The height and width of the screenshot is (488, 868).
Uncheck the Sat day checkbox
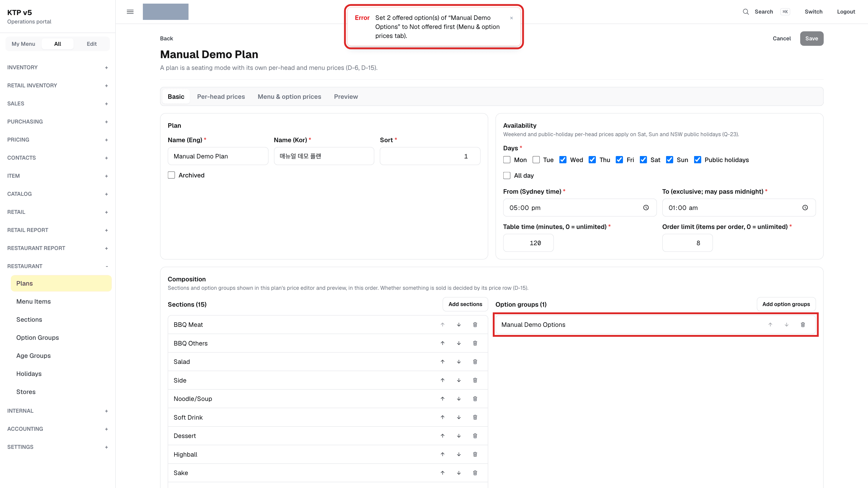[643, 160]
